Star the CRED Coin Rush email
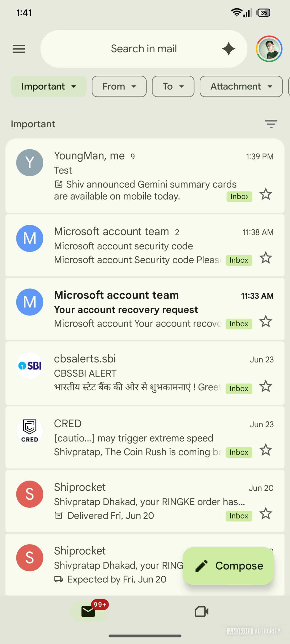 click(x=266, y=450)
